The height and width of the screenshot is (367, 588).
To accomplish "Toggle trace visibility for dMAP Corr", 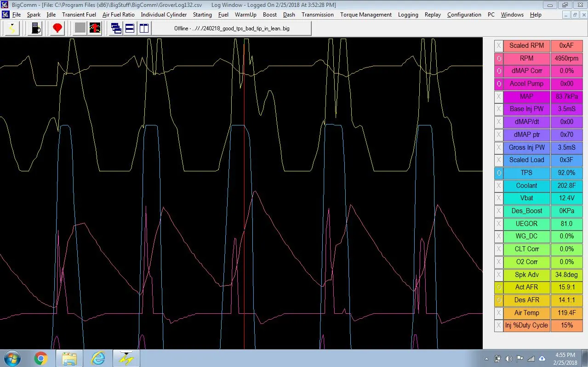I will [499, 71].
